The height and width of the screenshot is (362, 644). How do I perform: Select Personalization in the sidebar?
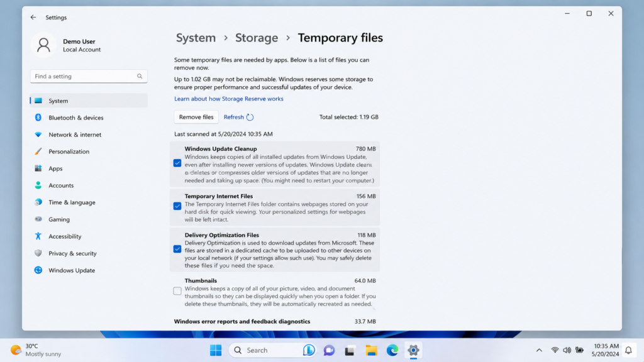(89, 151)
